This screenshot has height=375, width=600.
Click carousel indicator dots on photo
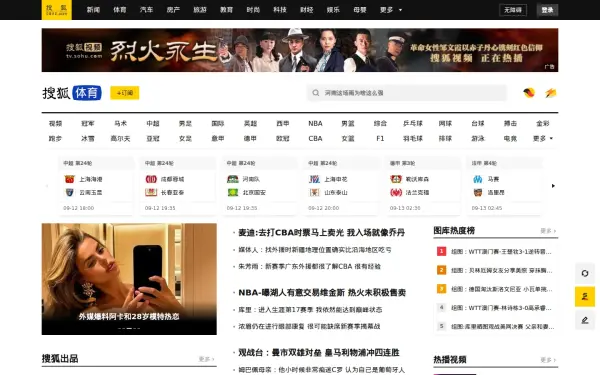coord(129,328)
